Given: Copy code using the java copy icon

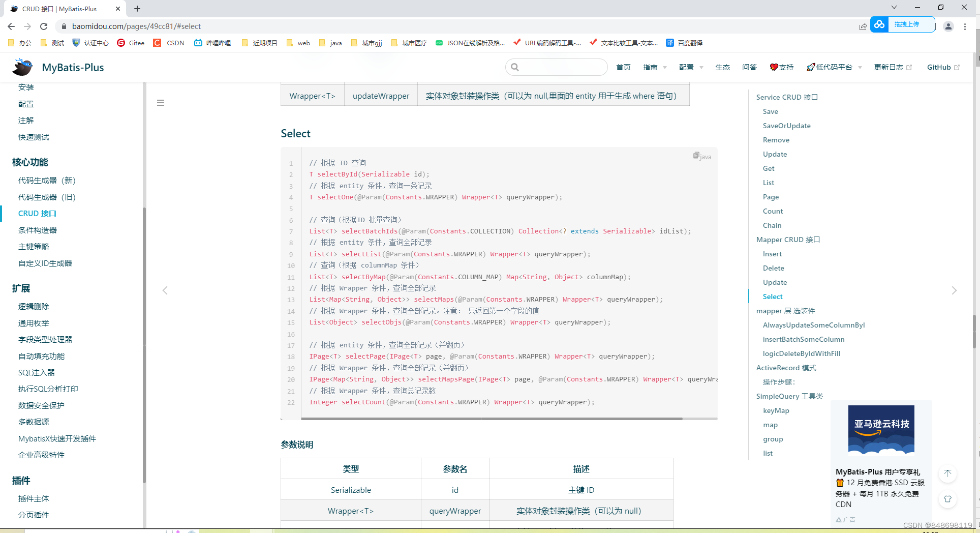Looking at the screenshot, I should (x=696, y=156).
